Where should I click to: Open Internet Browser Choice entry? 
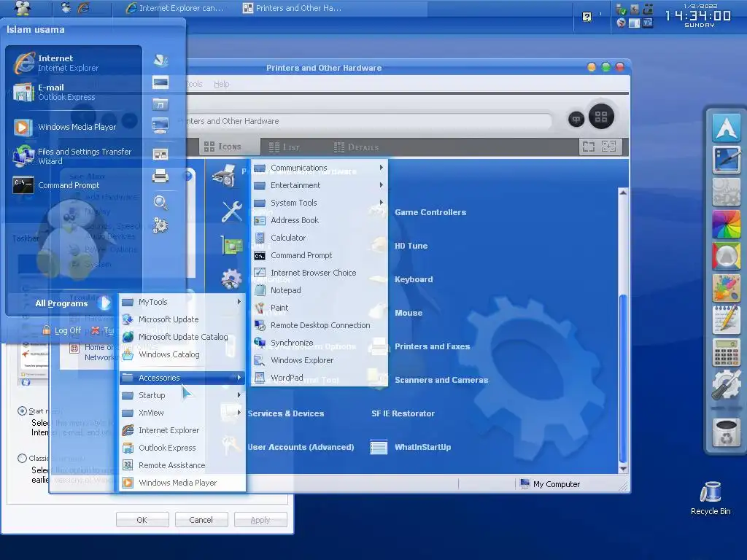[x=320, y=273]
